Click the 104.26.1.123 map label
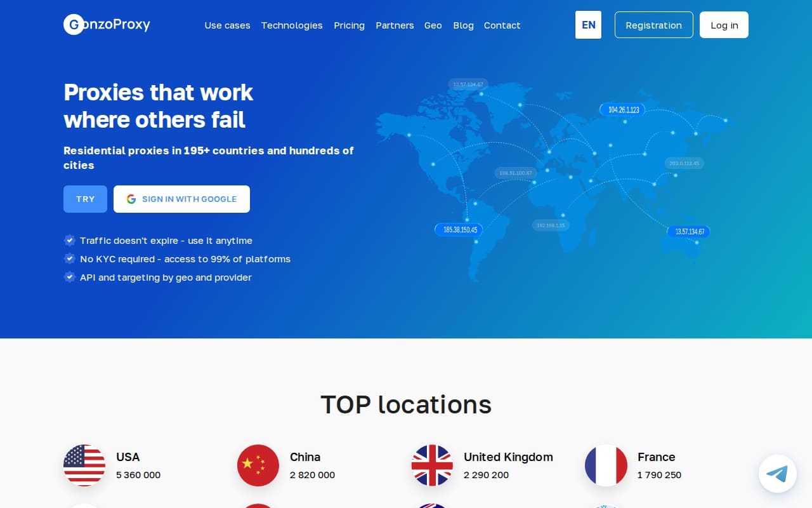 [x=623, y=109]
